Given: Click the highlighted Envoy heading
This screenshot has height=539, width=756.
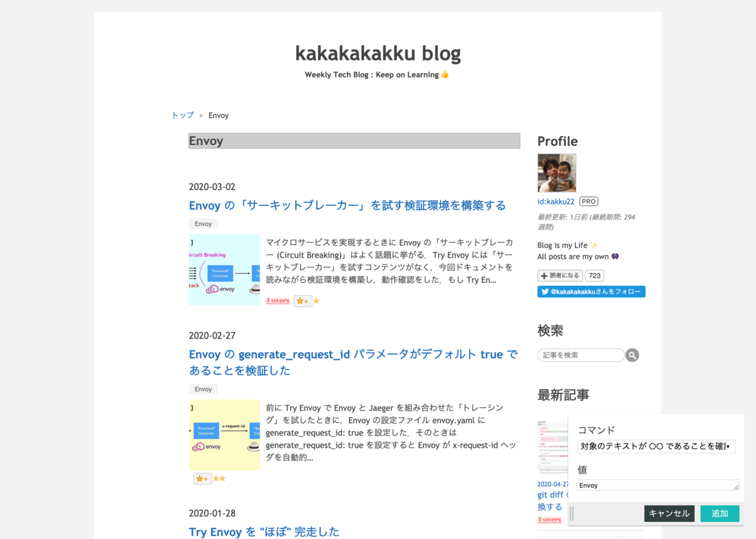Looking at the screenshot, I should click(354, 140).
